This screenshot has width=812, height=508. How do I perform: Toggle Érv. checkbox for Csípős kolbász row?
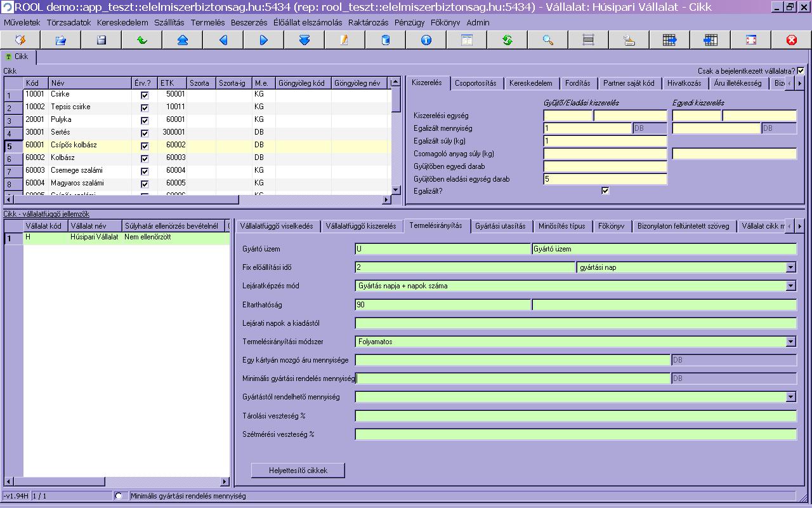click(x=145, y=146)
